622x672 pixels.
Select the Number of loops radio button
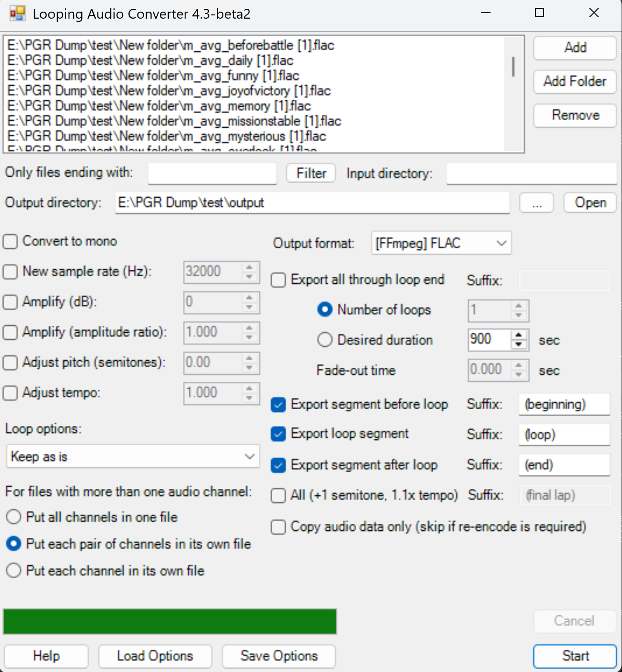325,310
